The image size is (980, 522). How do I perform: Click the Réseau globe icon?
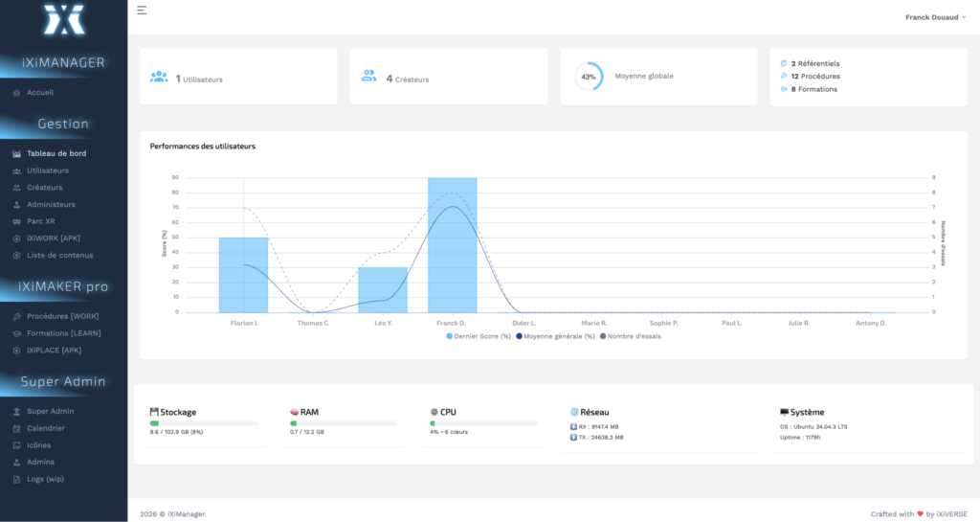pos(573,412)
